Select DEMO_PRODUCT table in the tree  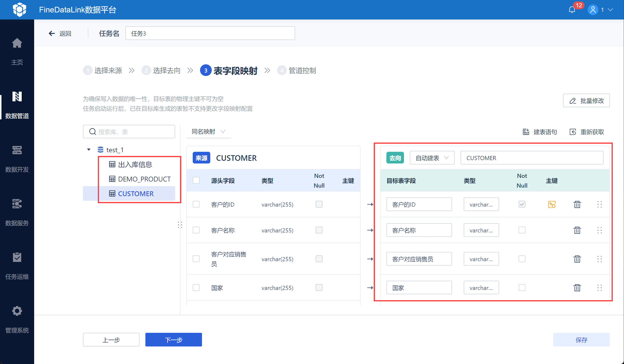(x=144, y=179)
